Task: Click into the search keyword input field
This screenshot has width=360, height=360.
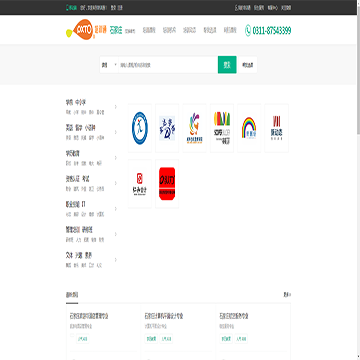Action: click(x=168, y=65)
